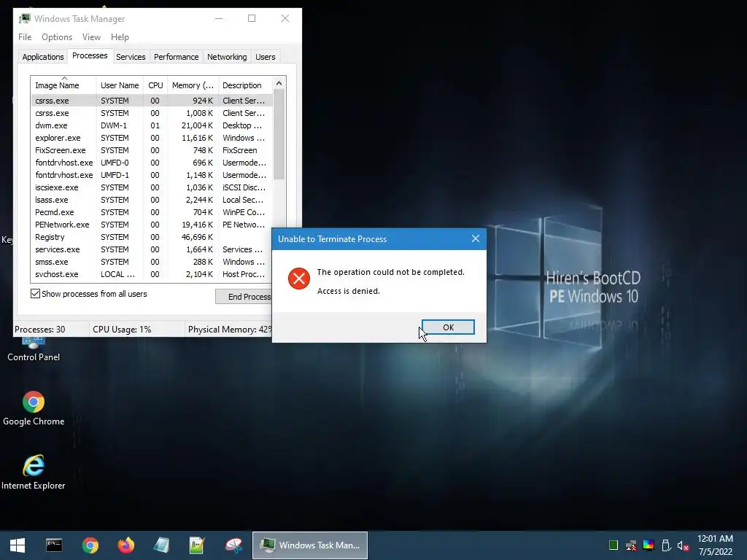Select the first csrss.exe row with 924 K
747x560 pixels.
coord(152,101)
